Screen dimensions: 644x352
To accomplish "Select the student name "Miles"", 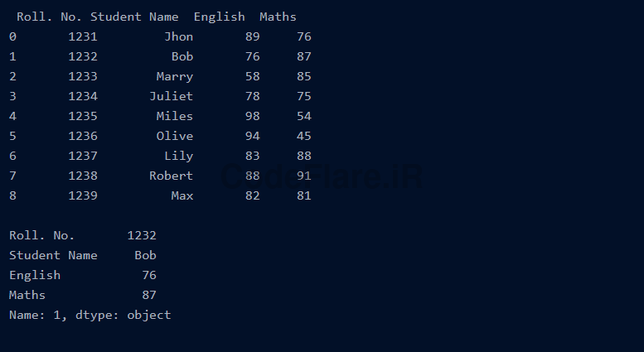I will click(x=174, y=116).
